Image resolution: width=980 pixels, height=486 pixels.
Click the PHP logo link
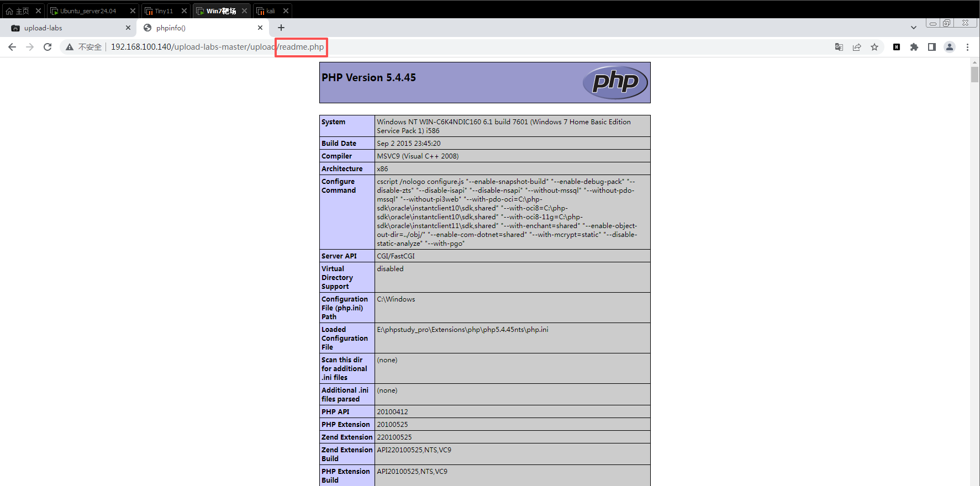click(x=615, y=82)
